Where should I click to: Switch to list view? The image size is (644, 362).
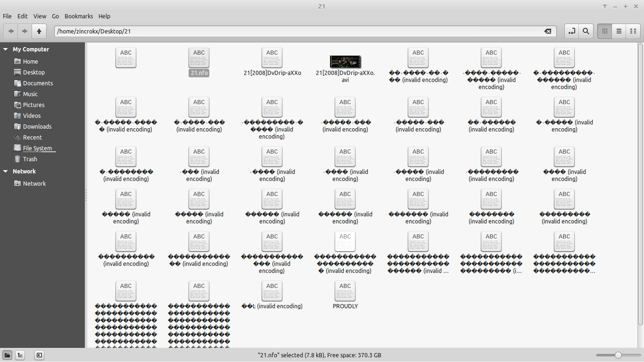pyautogui.click(x=619, y=31)
